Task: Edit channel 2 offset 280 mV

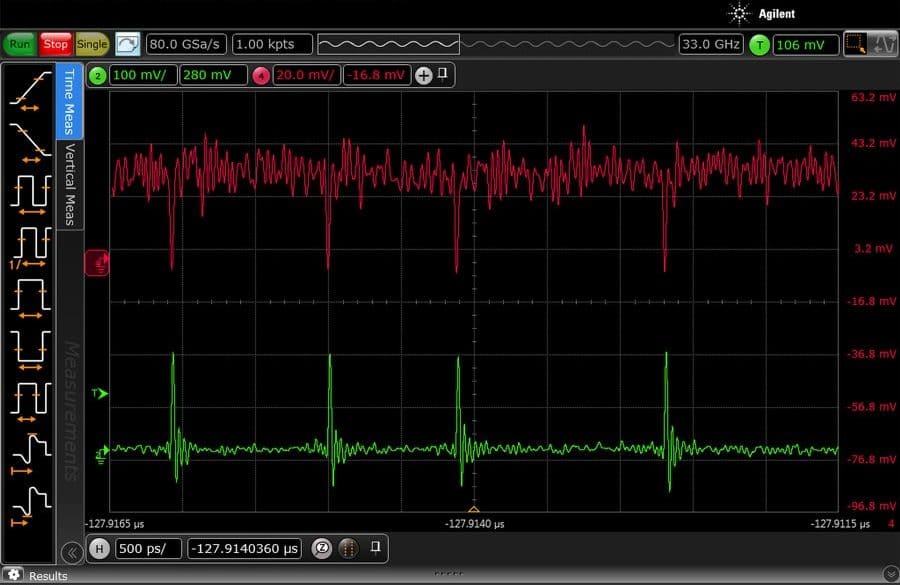Action: [214, 75]
